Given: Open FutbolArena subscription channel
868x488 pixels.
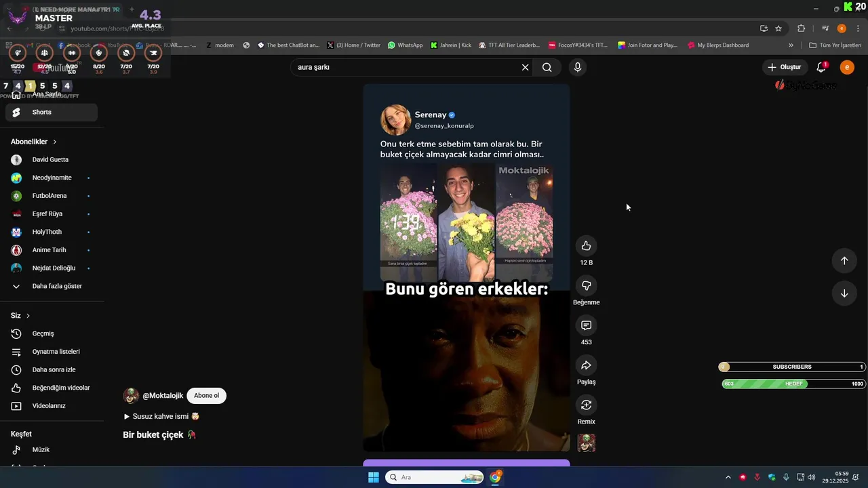Looking at the screenshot, I should click(x=52, y=196).
